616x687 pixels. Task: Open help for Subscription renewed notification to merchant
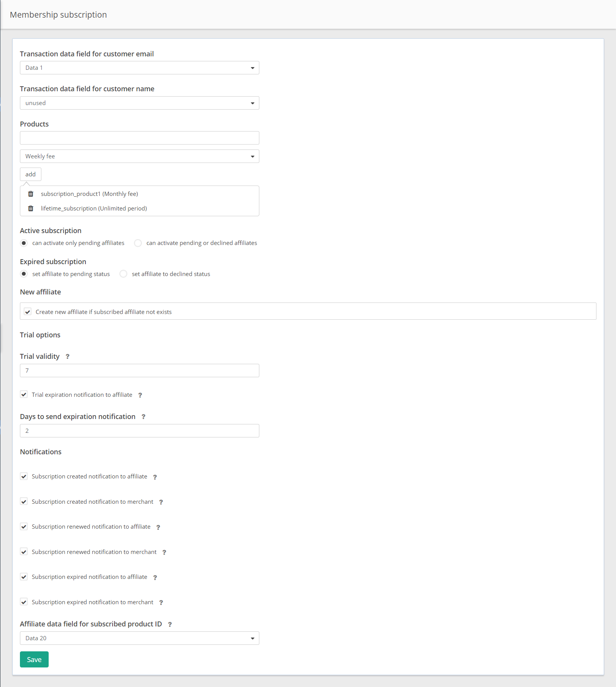(x=164, y=552)
